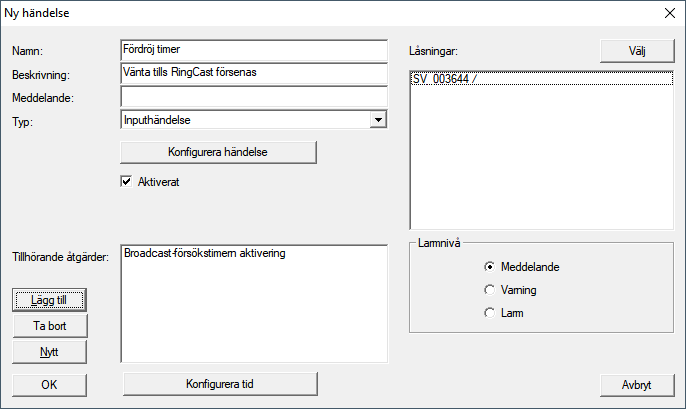Select the Meddelande alarm level radio button

tap(489, 267)
